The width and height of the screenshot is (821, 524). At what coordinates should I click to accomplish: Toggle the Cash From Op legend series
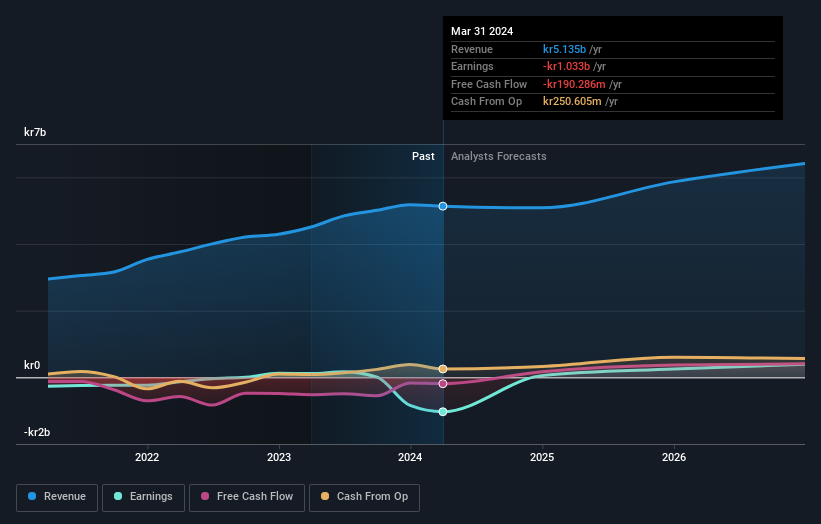pos(364,497)
